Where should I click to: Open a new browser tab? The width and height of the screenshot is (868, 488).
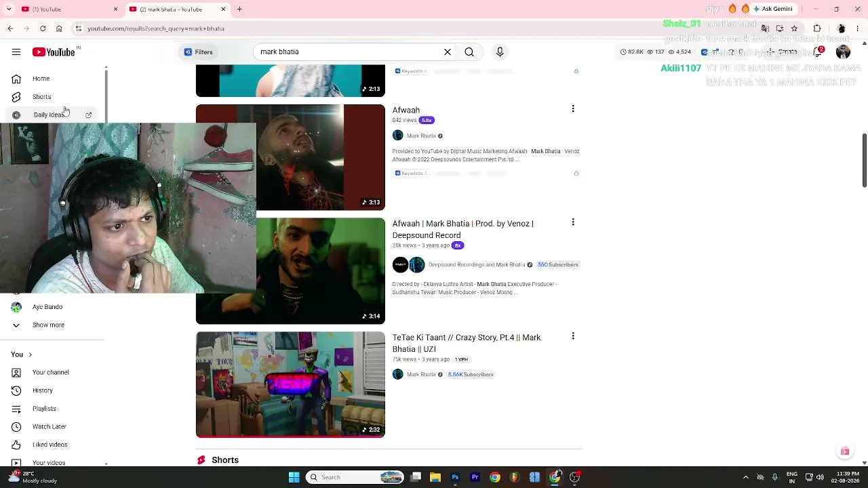pyautogui.click(x=239, y=9)
